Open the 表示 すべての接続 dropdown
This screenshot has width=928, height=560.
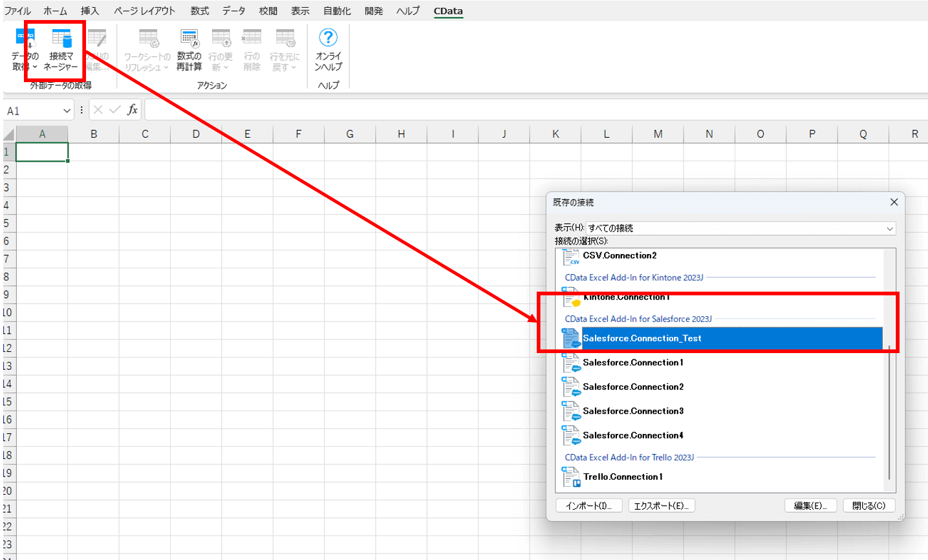pyautogui.click(x=741, y=228)
